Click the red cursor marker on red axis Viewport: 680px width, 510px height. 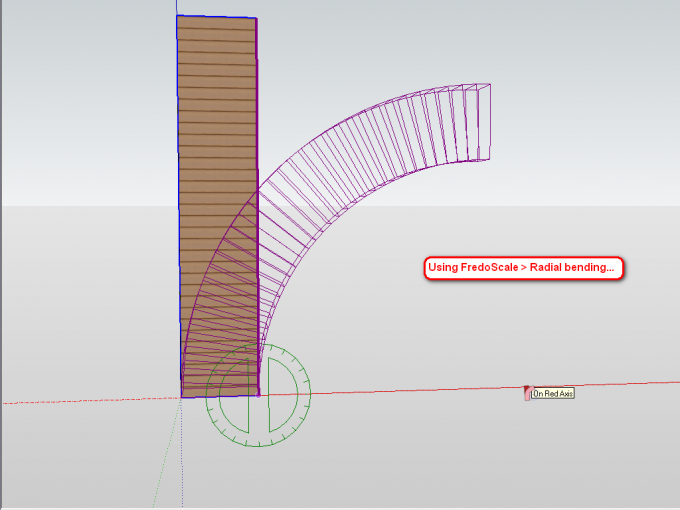pos(527,393)
